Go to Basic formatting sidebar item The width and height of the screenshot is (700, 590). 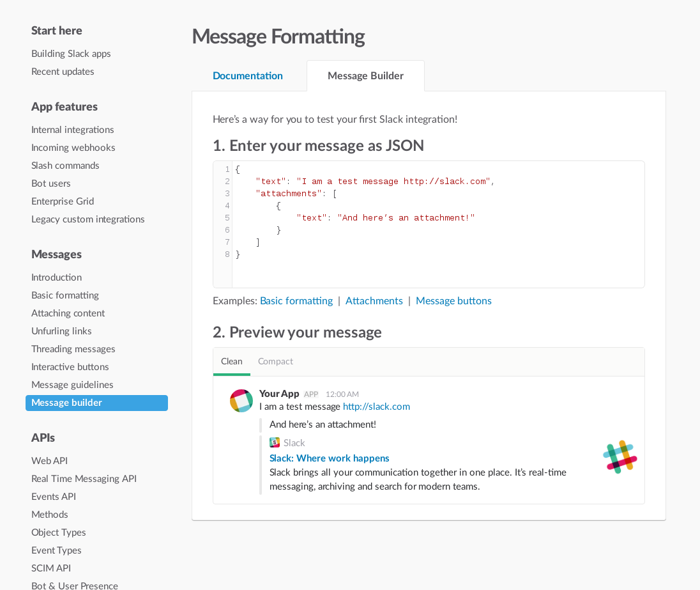(x=65, y=295)
